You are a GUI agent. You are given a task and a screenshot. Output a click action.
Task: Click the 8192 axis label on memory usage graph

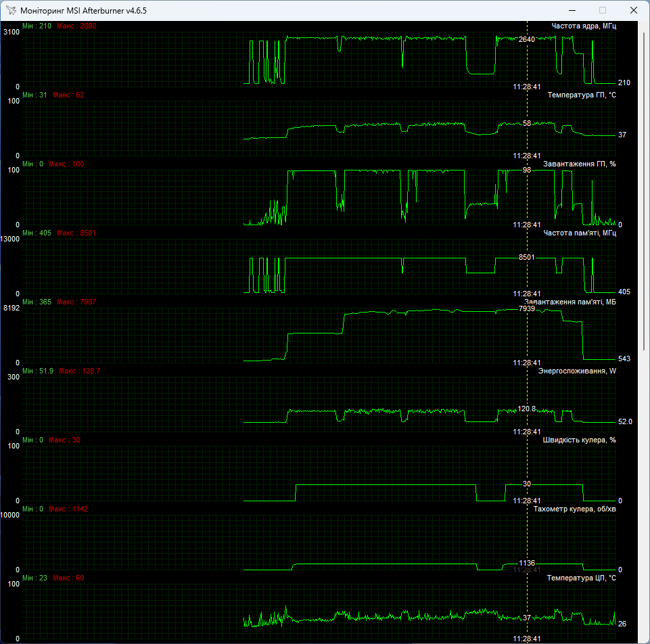point(11,308)
